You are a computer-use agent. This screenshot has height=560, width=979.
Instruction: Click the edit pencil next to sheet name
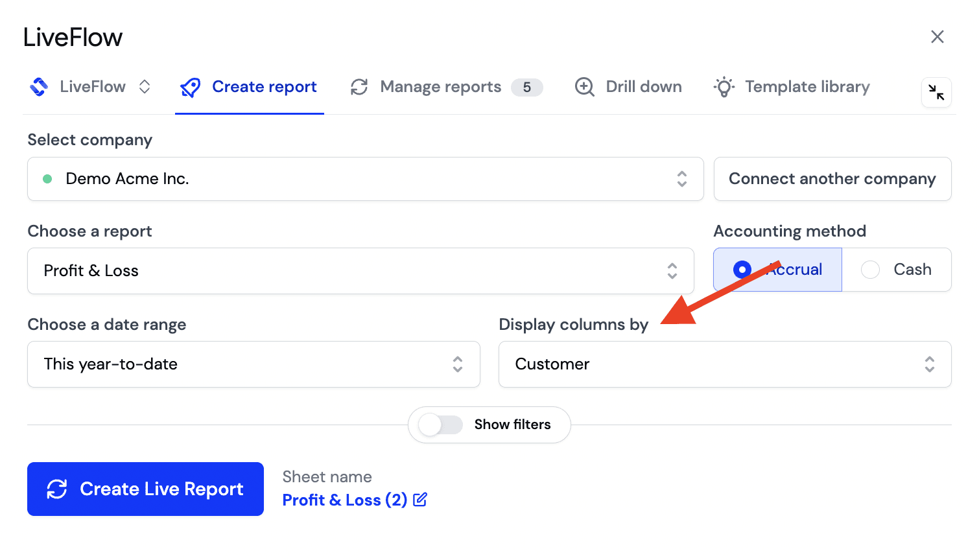pos(420,500)
